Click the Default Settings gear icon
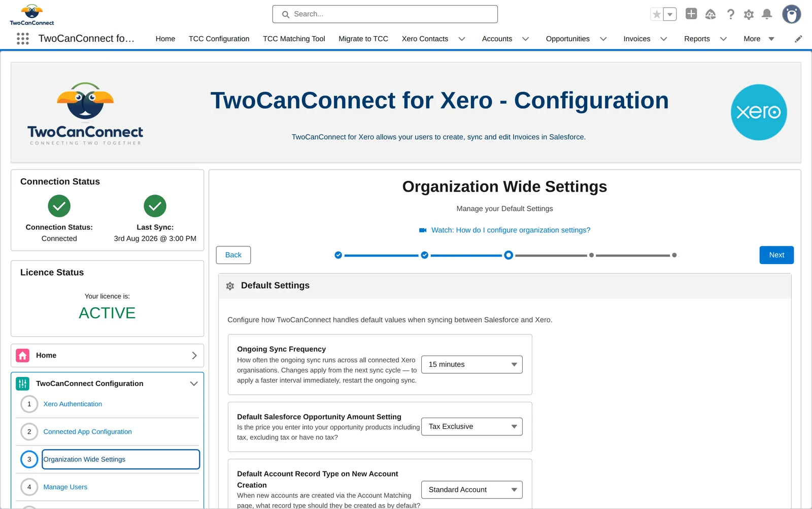The width and height of the screenshot is (812, 509). [x=230, y=286]
